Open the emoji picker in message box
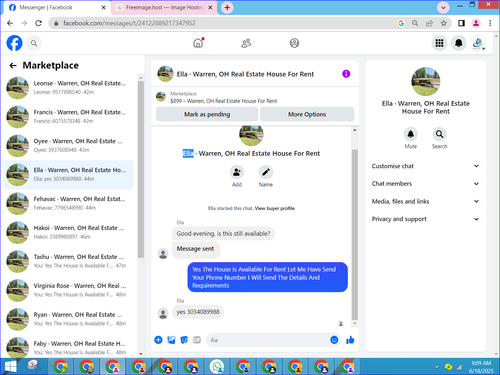This screenshot has height=375, width=500. (334, 340)
